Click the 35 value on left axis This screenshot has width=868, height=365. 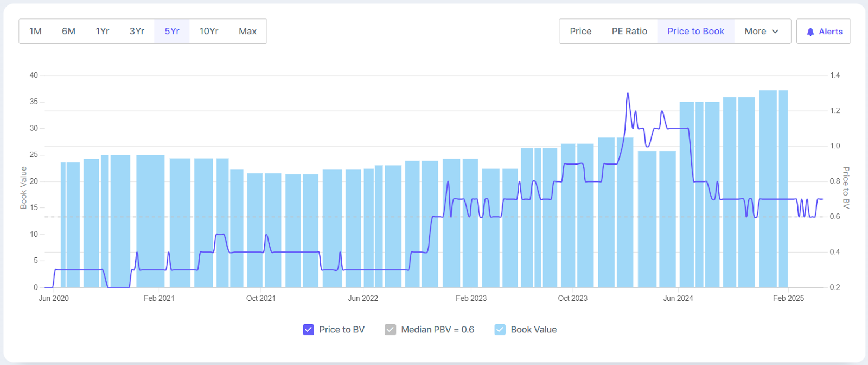pos(34,102)
